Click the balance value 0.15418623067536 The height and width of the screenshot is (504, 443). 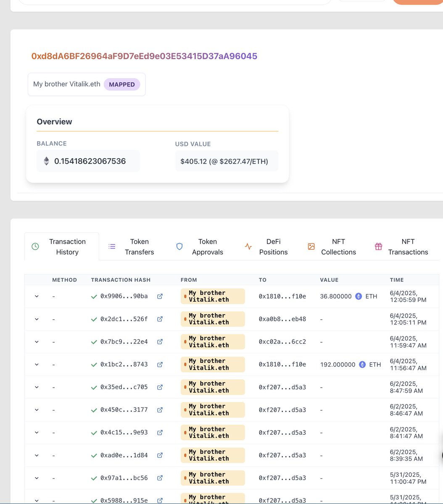point(90,161)
